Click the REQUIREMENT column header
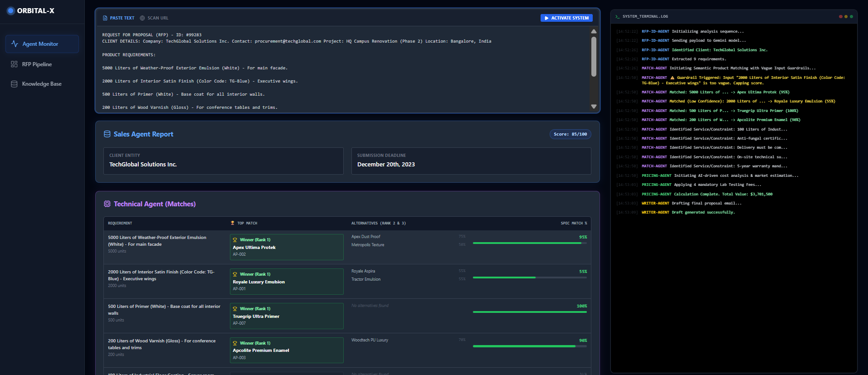This screenshot has height=375, width=868. coord(120,223)
